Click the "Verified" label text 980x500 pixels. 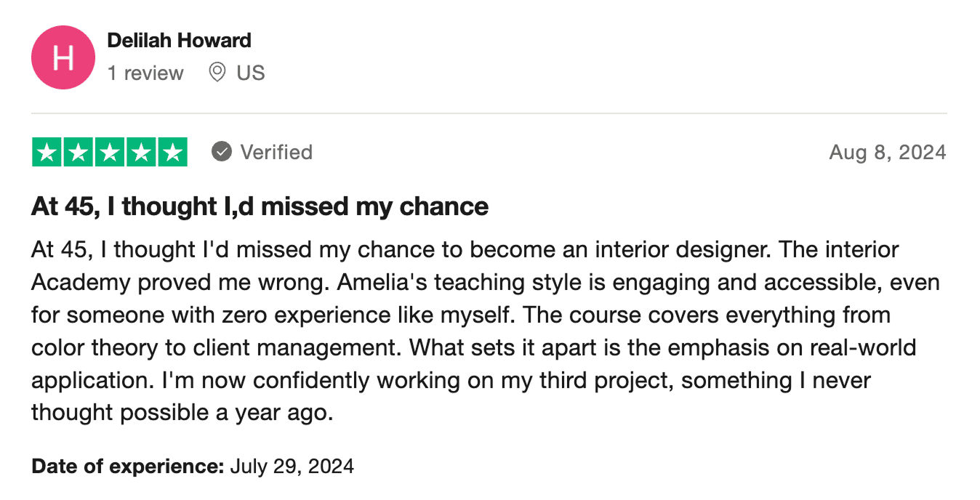276,153
